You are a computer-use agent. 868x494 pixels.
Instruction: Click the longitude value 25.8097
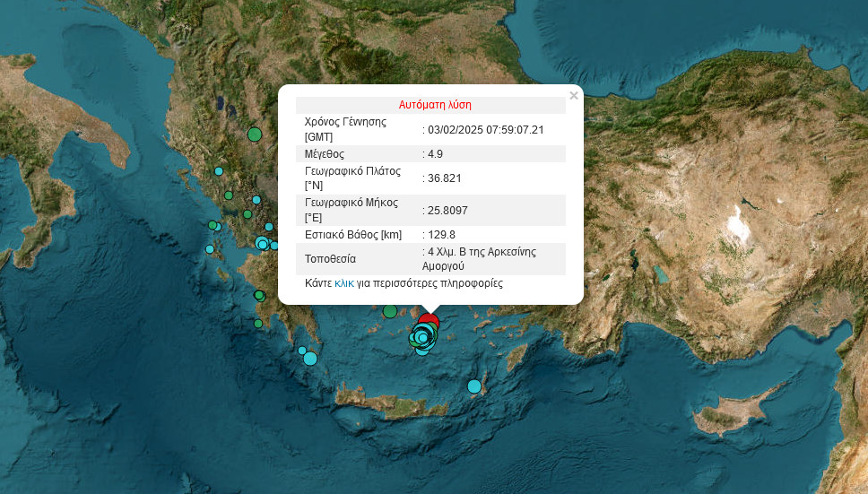pos(447,211)
